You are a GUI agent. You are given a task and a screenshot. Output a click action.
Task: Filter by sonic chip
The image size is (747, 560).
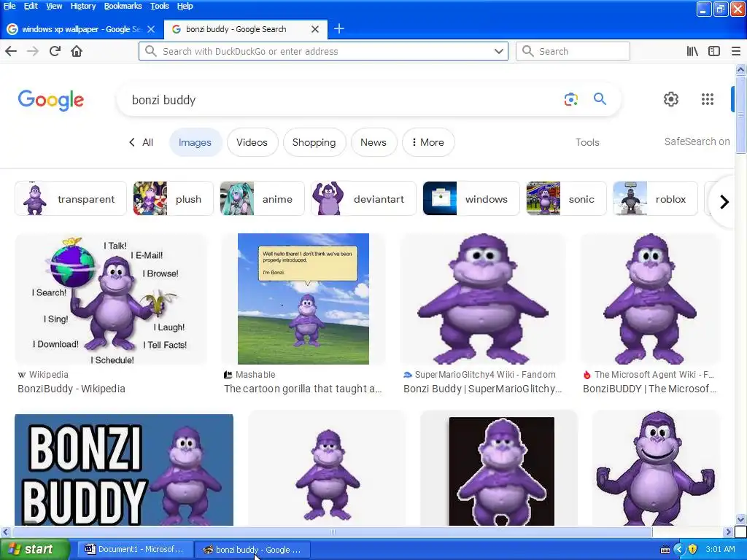566,198
